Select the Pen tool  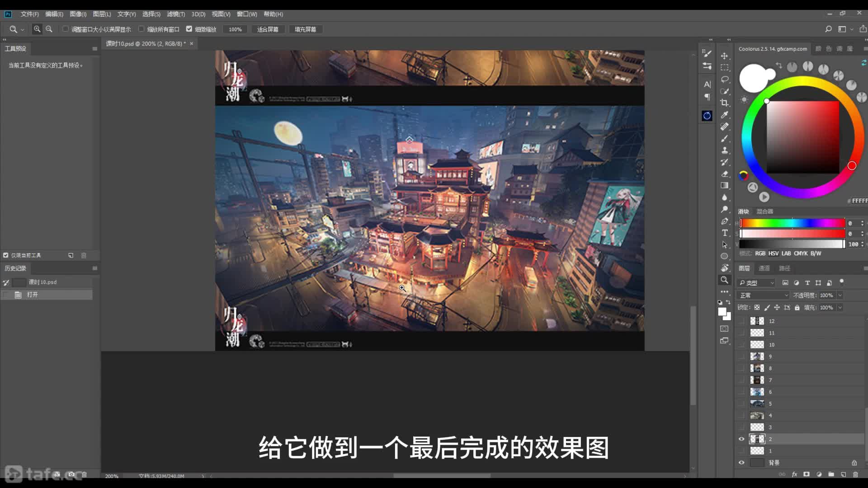click(x=724, y=221)
